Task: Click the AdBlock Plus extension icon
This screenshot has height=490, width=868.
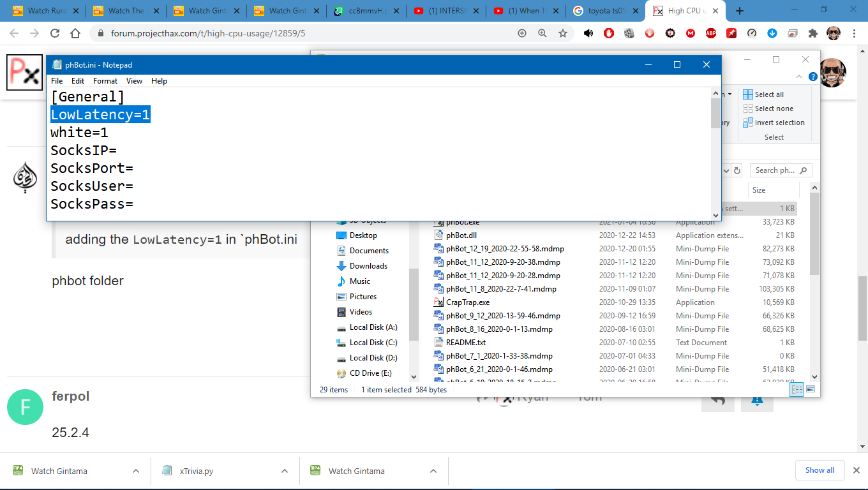Action: point(710,33)
